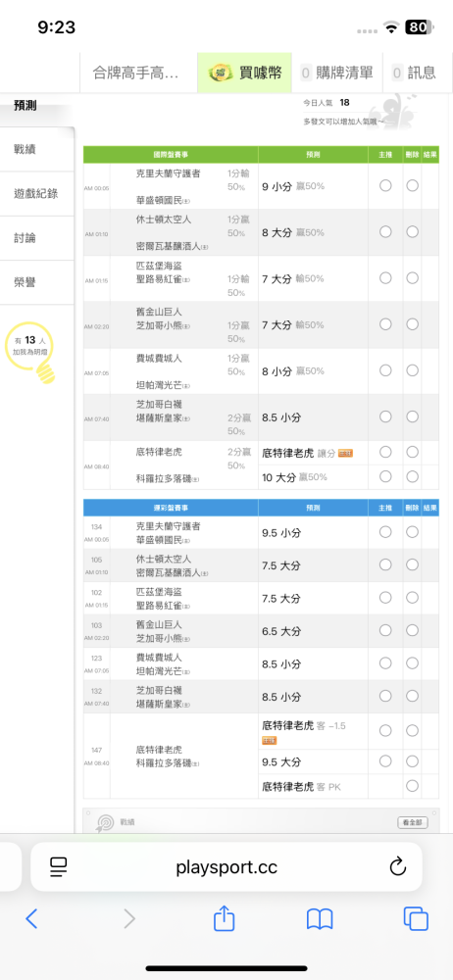The image size is (453, 980).
Task: Select 刪除 radio for 底特律老虎 客 PK
Action: pyautogui.click(x=413, y=786)
